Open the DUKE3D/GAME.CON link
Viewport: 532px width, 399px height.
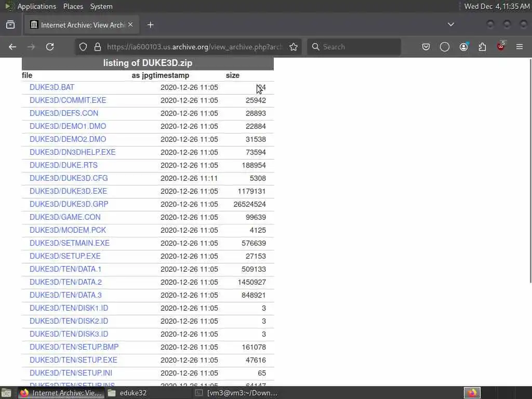pos(65,217)
